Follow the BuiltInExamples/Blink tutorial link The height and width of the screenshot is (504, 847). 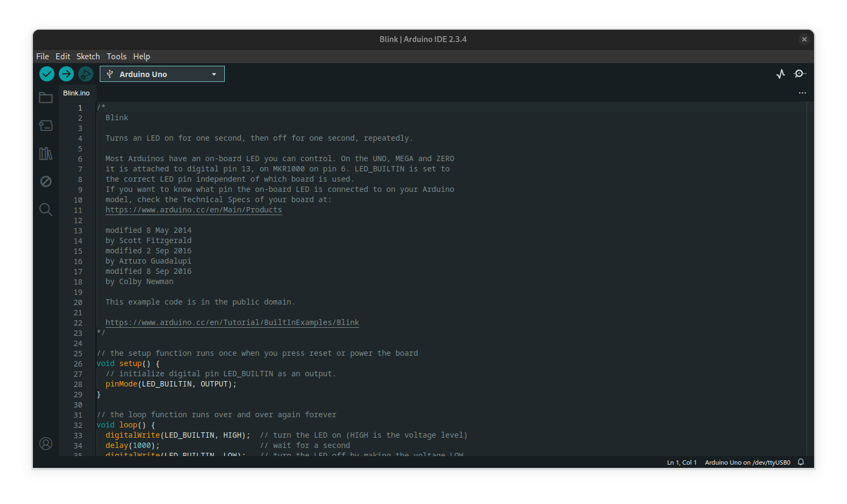click(232, 322)
